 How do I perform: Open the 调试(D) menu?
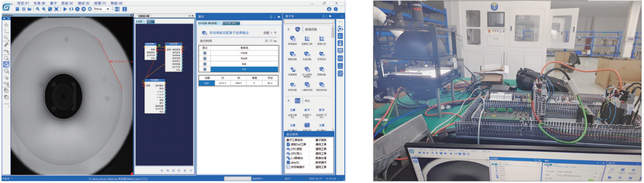pos(83,3)
